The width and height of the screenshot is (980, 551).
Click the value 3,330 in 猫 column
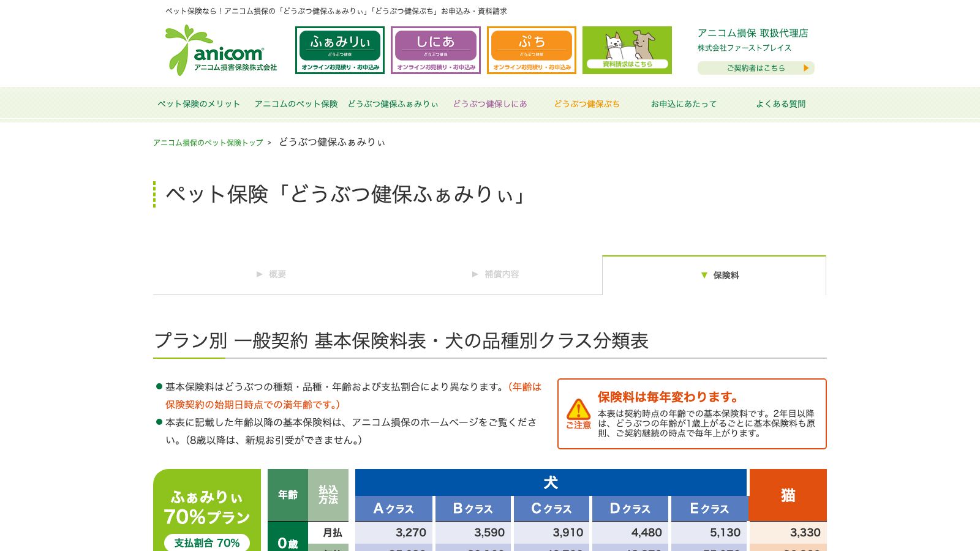click(805, 533)
